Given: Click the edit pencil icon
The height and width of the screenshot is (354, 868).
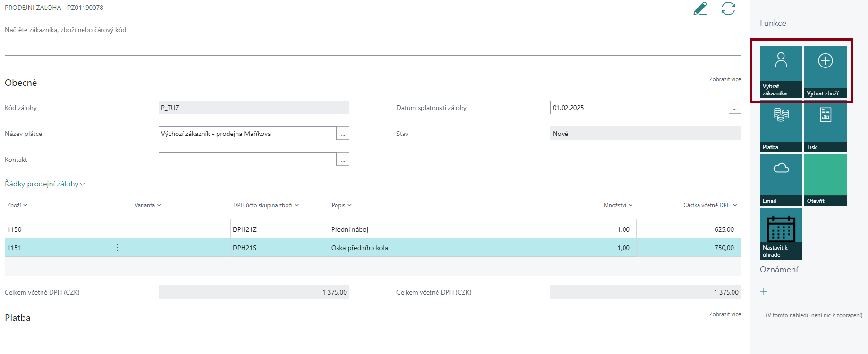Looking at the screenshot, I should coord(700,8).
